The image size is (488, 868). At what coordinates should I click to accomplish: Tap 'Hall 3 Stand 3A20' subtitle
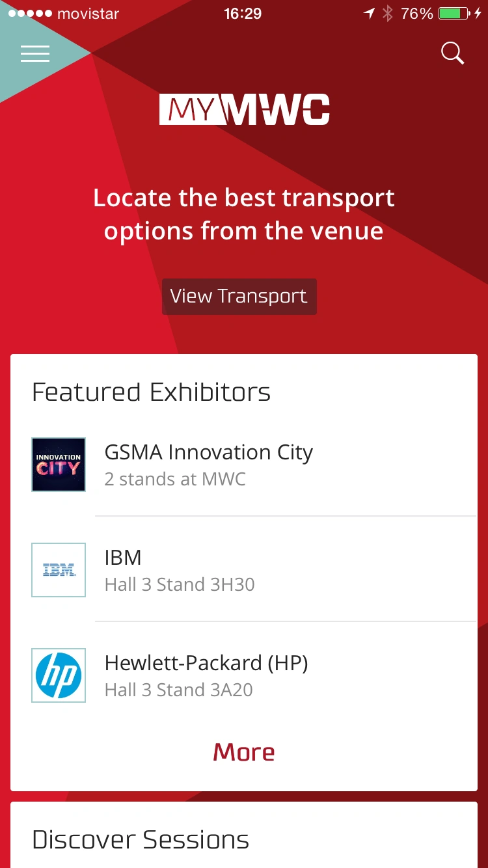click(179, 690)
